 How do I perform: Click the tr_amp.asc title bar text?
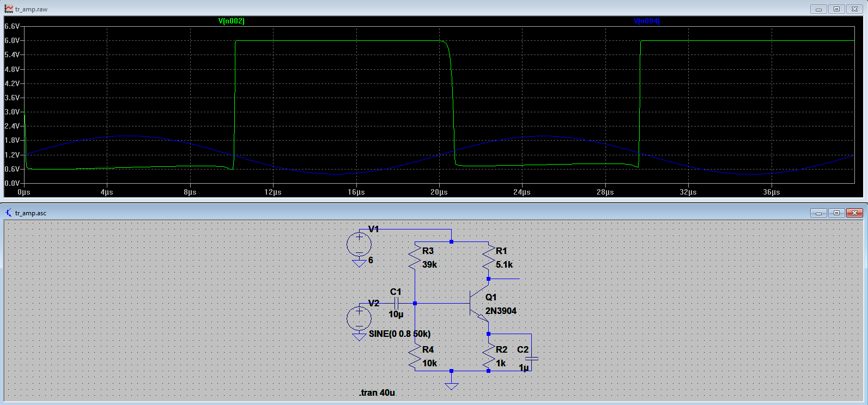coord(31,213)
